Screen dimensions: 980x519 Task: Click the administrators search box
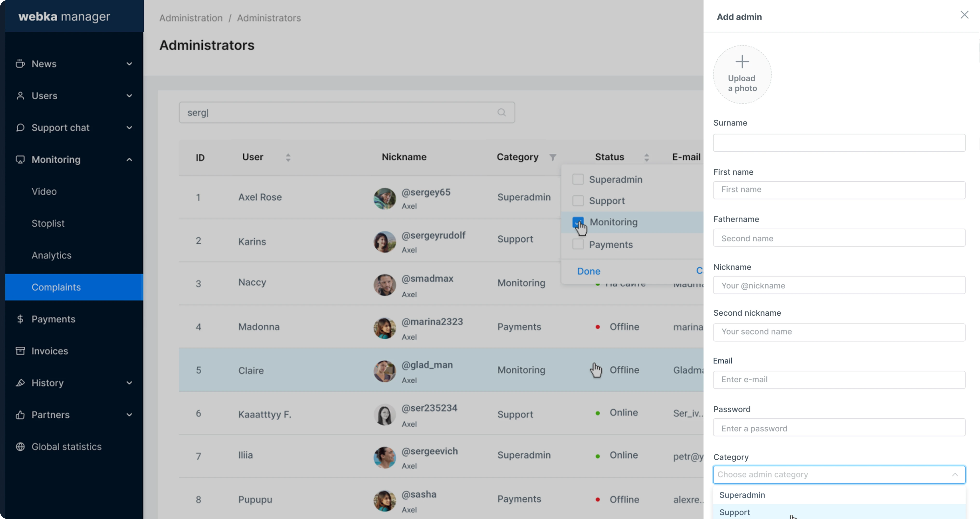pyautogui.click(x=347, y=112)
